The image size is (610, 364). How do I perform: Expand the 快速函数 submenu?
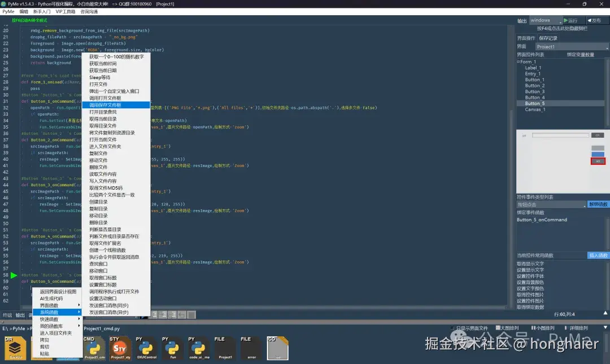coord(57,319)
